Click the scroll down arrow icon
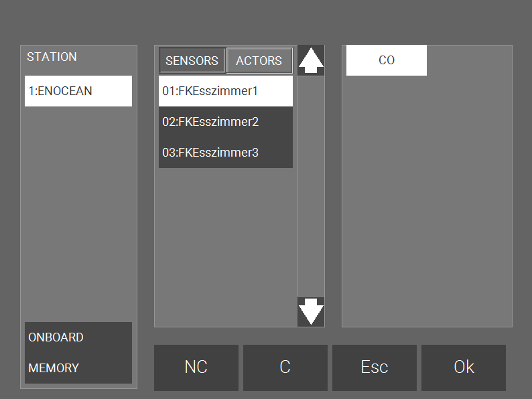 click(311, 312)
